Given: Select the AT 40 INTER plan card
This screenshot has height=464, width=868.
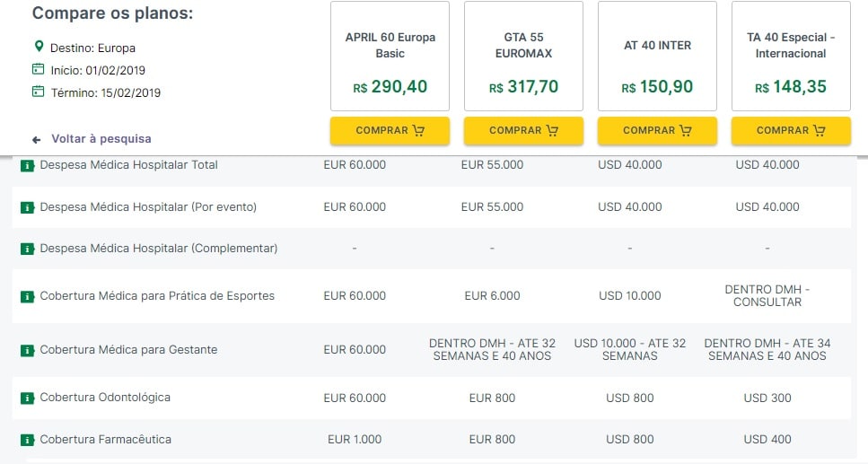Looking at the screenshot, I should pyautogui.click(x=657, y=56).
